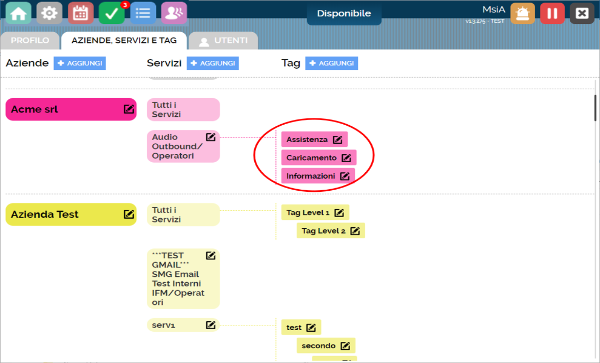Image resolution: width=600 pixels, height=363 pixels.
Task: Click the Acme srl company name
Action: pos(34,109)
